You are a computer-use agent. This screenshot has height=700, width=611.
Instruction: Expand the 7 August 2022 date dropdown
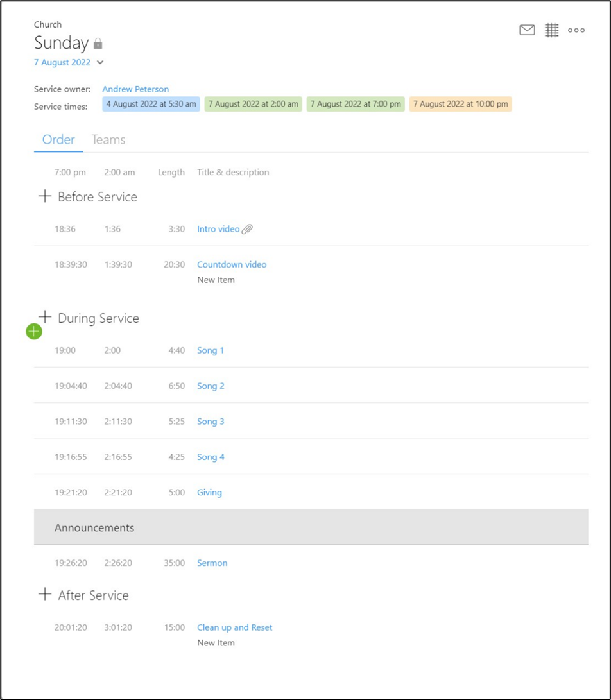click(x=100, y=62)
